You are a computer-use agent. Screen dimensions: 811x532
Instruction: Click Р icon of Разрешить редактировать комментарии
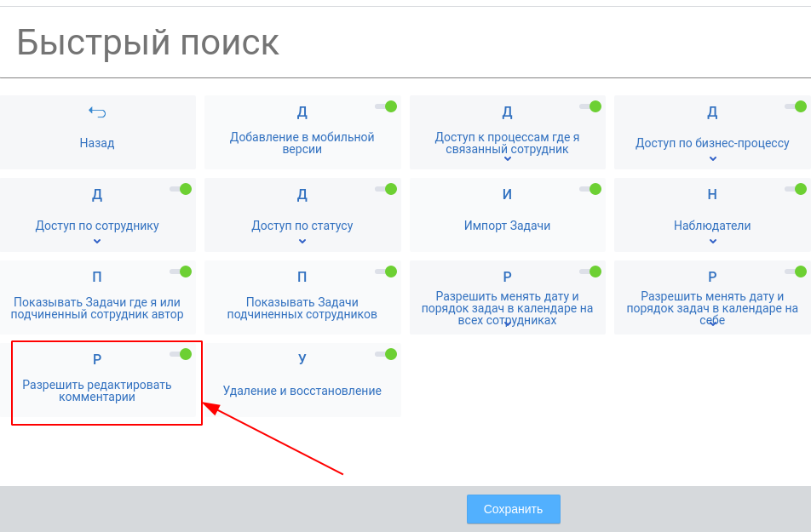pos(97,359)
